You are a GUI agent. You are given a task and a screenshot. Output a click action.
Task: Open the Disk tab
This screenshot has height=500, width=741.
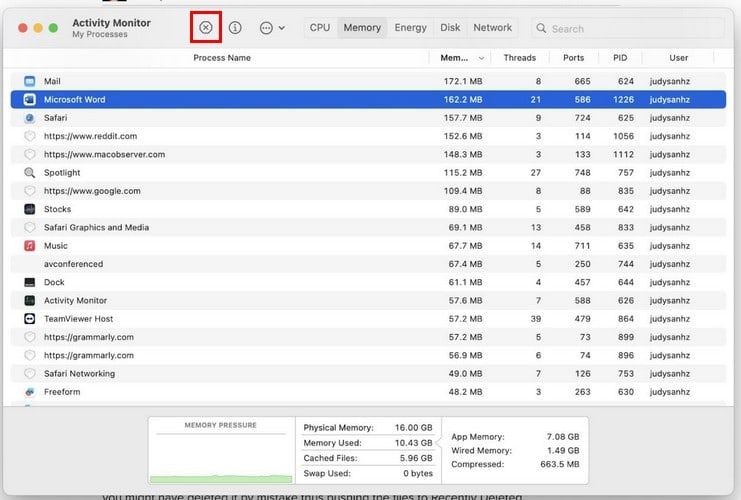[x=450, y=28]
